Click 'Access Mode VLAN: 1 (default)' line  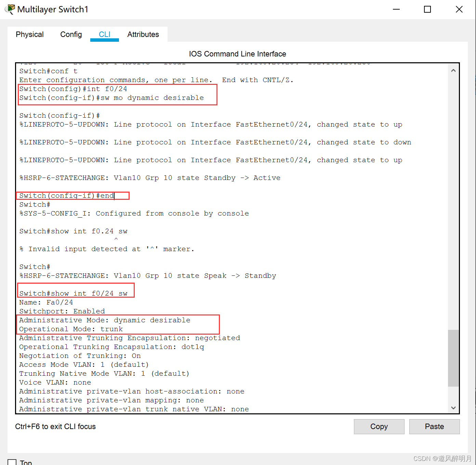pyautogui.click(x=84, y=364)
